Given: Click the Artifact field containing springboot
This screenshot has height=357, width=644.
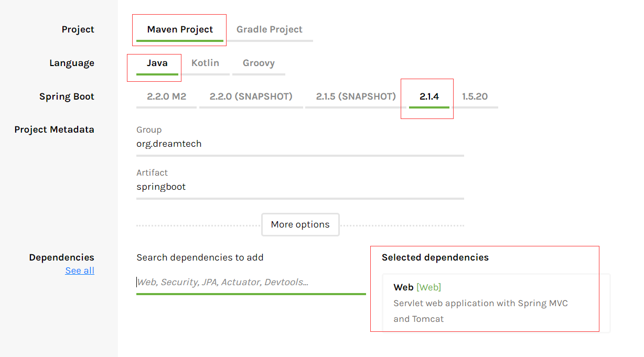Looking at the screenshot, I should tap(300, 187).
